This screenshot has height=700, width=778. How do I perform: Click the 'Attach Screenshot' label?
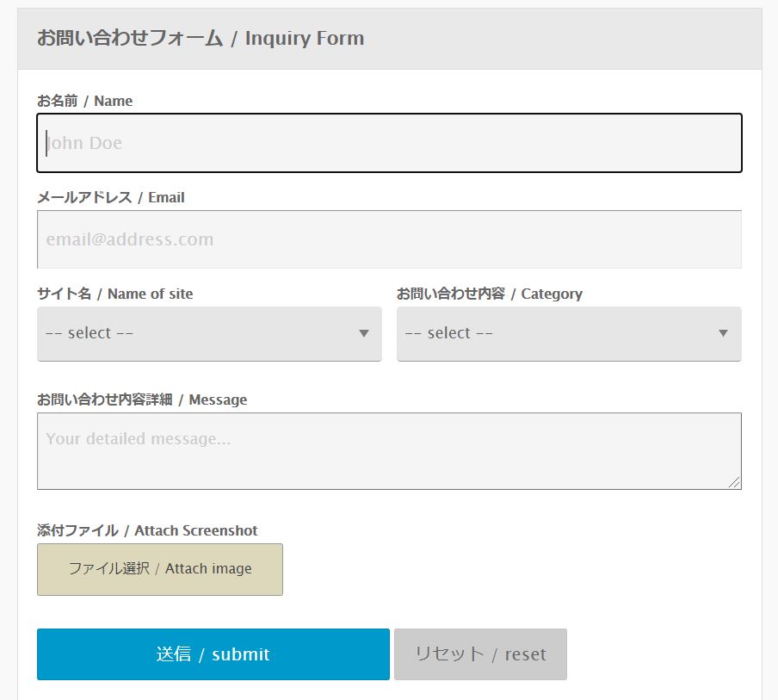[196, 530]
